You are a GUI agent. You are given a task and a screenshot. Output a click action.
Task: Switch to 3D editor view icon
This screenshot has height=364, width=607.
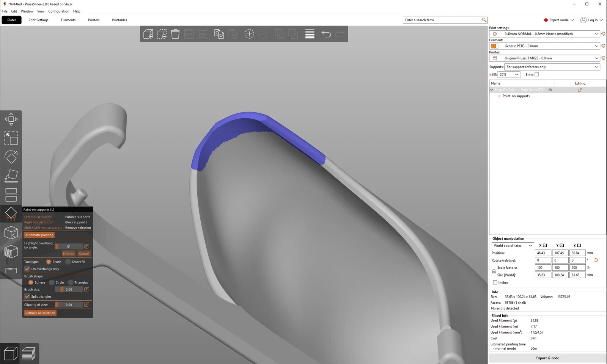(x=10, y=353)
